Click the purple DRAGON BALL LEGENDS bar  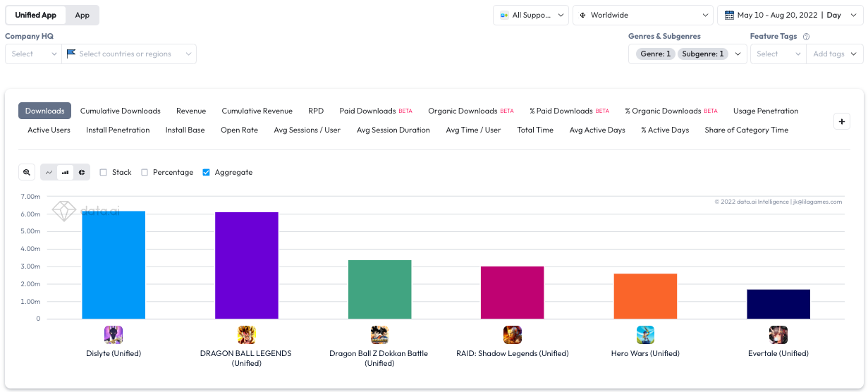click(247, 266)
